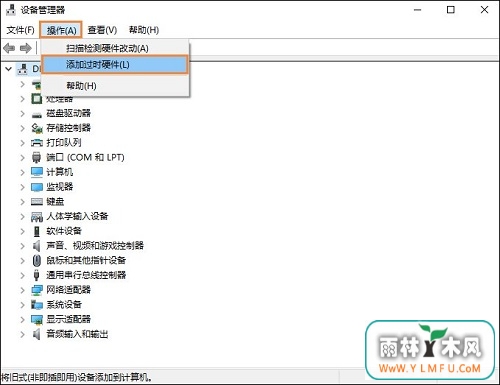Click the 系统设备 system device icon
The image size is (500, 385).
coord(37,304)
